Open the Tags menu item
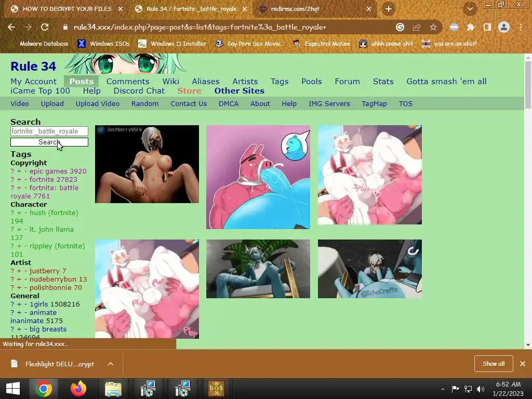Viewport: 532px width, 399px height. (x=280, y=82)
